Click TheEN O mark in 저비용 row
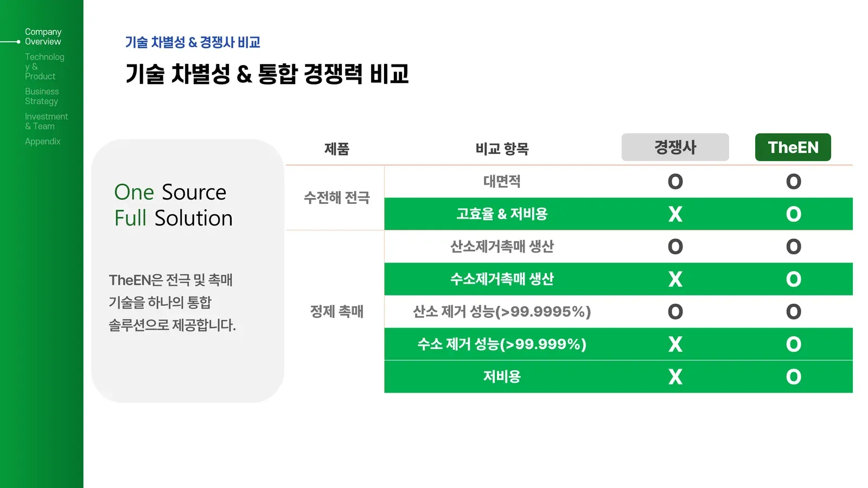The height and width of the screenshot is (488, 868). pos(794,377)
